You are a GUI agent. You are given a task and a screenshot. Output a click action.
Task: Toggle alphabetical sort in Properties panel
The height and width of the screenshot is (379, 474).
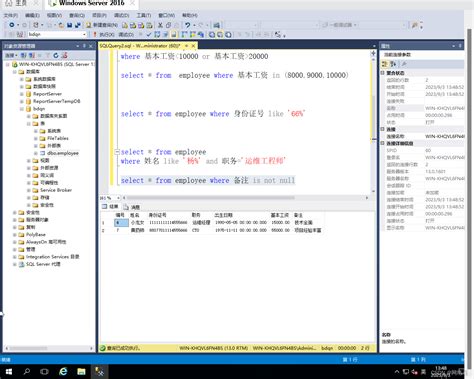[x=393, y=63]
